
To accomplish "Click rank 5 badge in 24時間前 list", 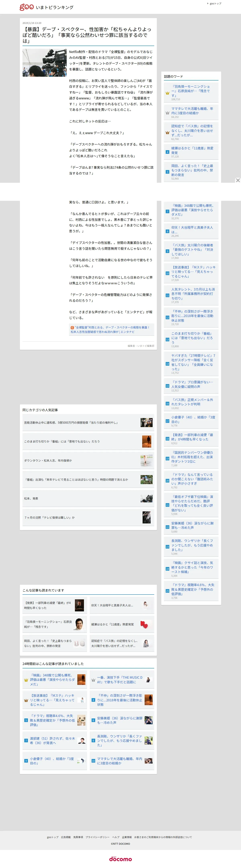I will pyautogui.click(x=26, y=720).
